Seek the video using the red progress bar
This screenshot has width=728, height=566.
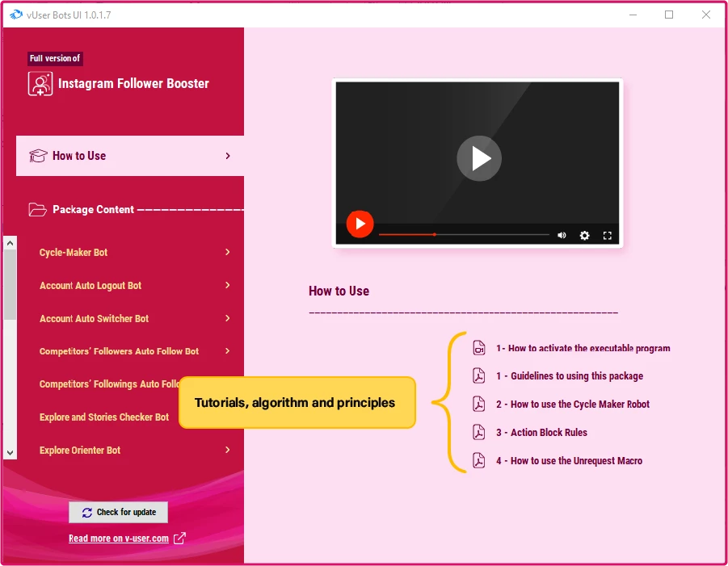tap(464, 235)
